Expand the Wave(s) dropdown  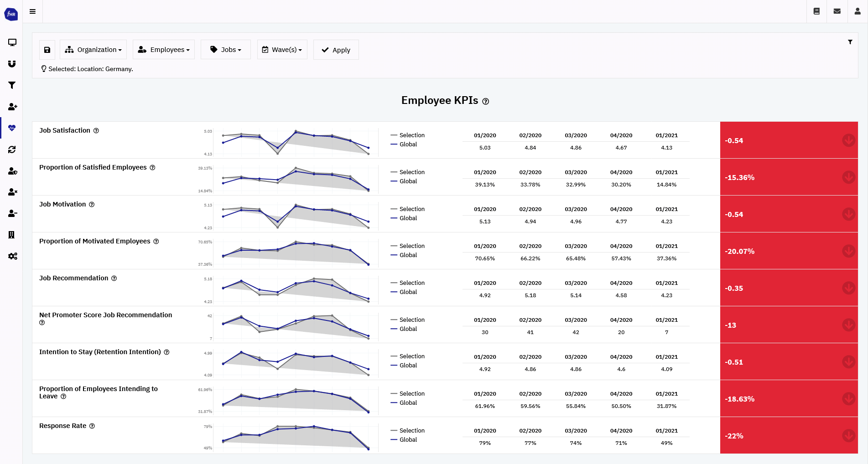282,49
